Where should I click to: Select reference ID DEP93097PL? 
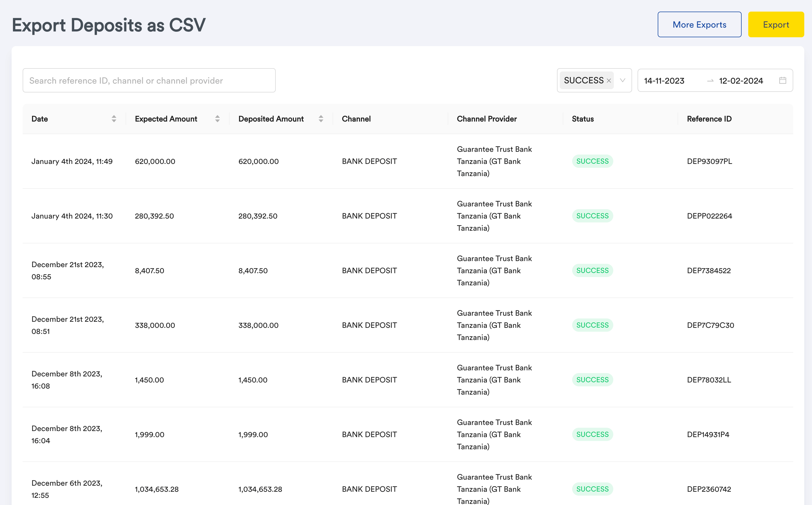[709, 161]
